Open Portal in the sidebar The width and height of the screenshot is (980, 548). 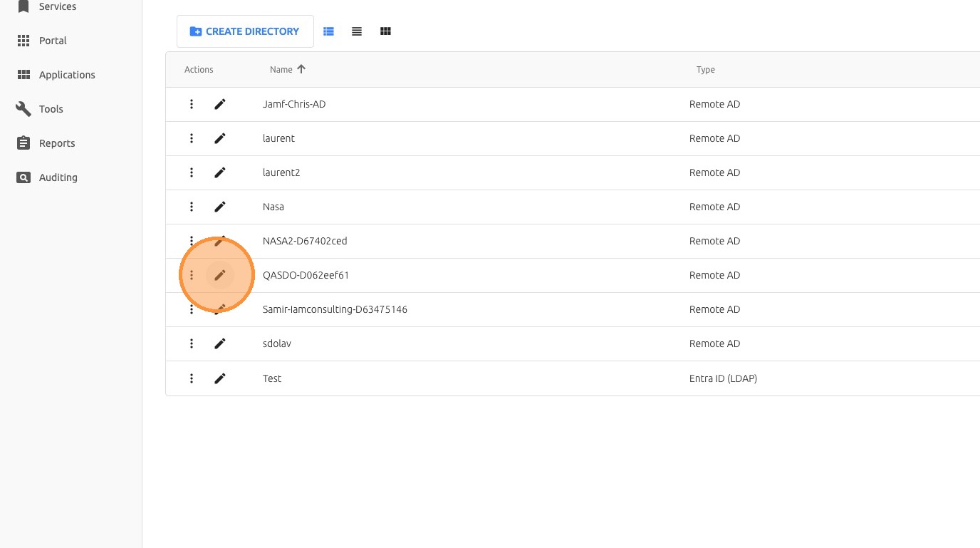click(53, 41)
